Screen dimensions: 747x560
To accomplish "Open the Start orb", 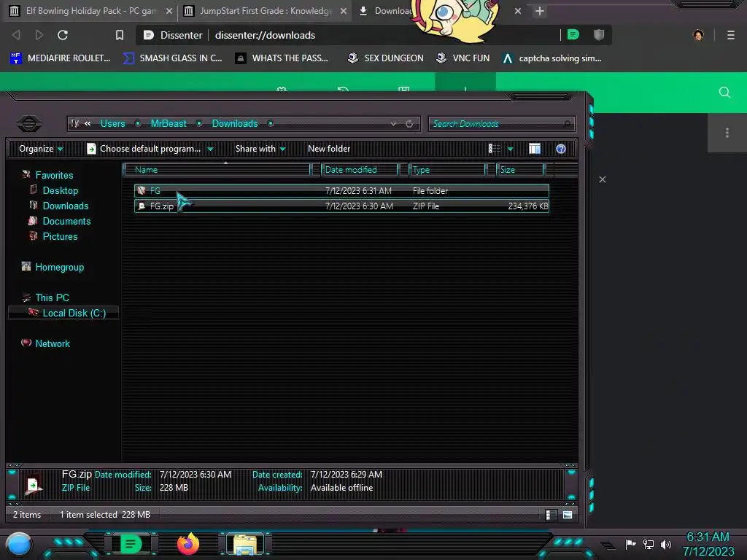I will (x=19, y=545).
